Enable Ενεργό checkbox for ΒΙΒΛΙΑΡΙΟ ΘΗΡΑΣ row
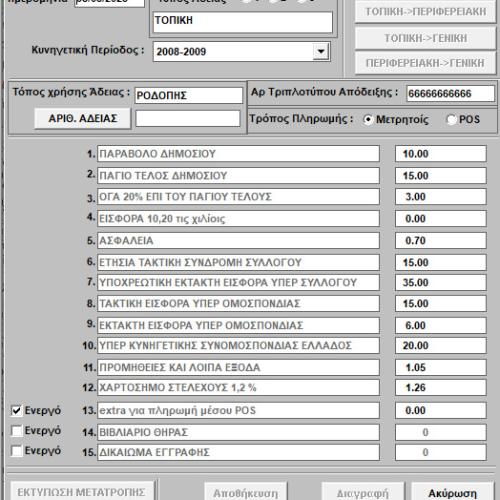The image size is (500, 500). click(16, 431)
